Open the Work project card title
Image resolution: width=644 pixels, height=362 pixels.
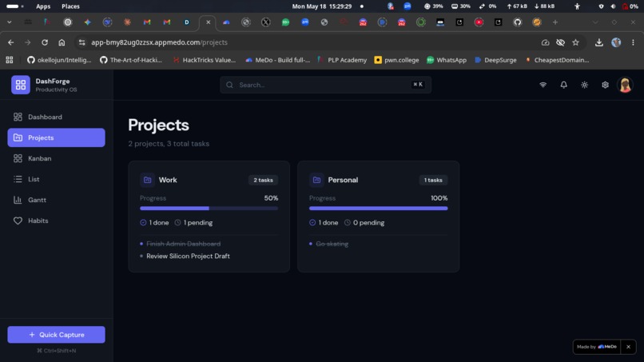click(168, 180)
